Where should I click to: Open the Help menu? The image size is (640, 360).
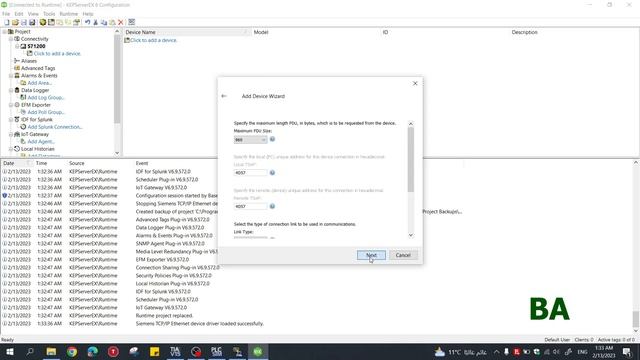88,13
